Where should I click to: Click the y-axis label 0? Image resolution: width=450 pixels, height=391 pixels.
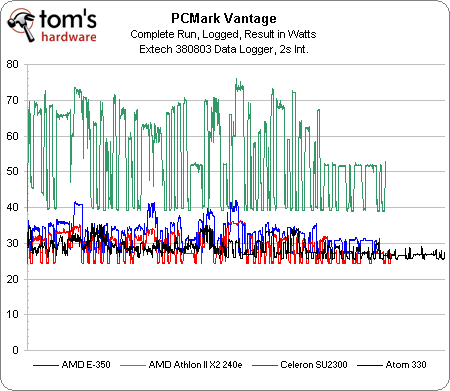click(x=15, y=350)
